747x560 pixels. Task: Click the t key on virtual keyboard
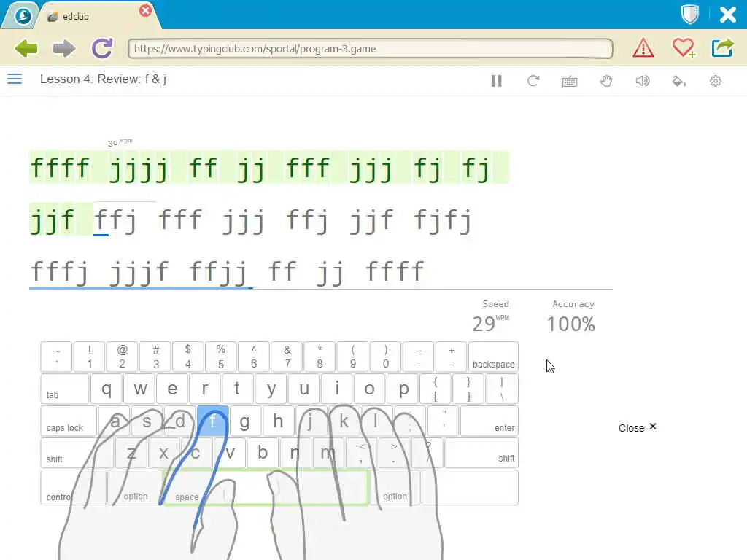(x=237, y=389)
